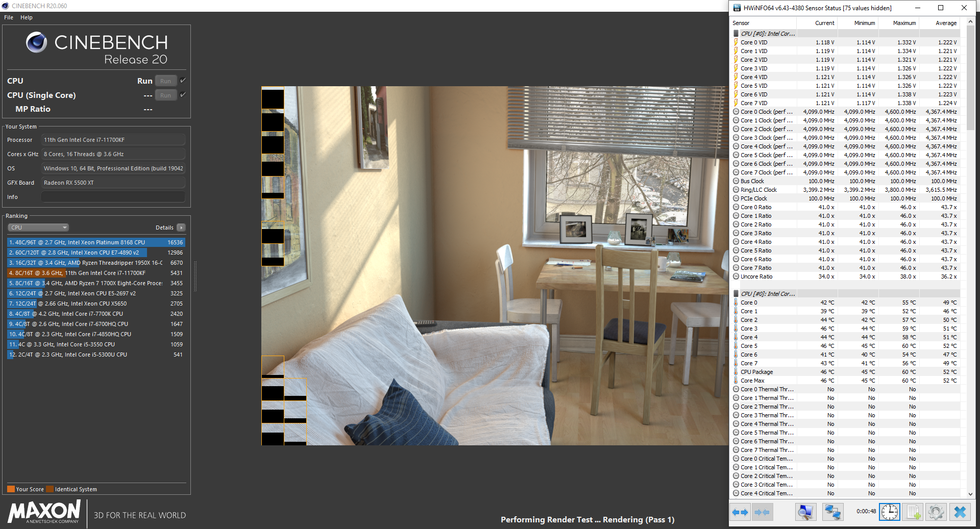Click chip icon of the first CPU [#0] group
The width and height of the screenshot is (980, 529).
tap(736, 34)
